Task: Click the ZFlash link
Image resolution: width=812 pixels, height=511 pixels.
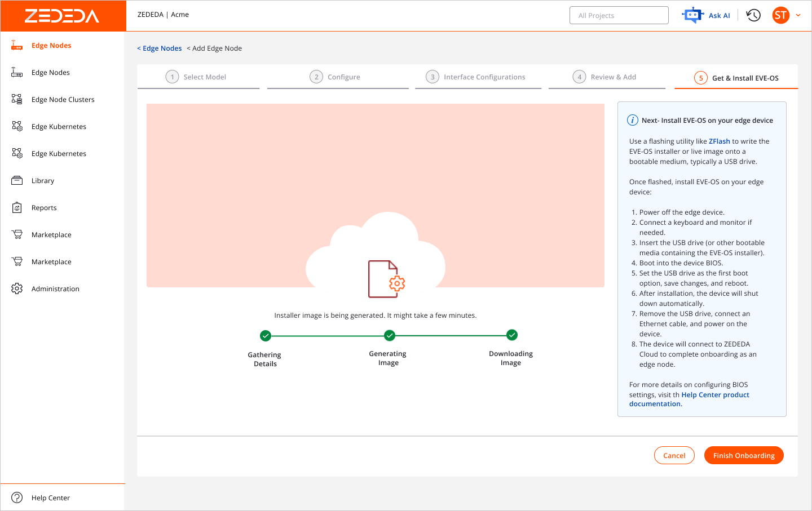Action: [x=719, y=141]
